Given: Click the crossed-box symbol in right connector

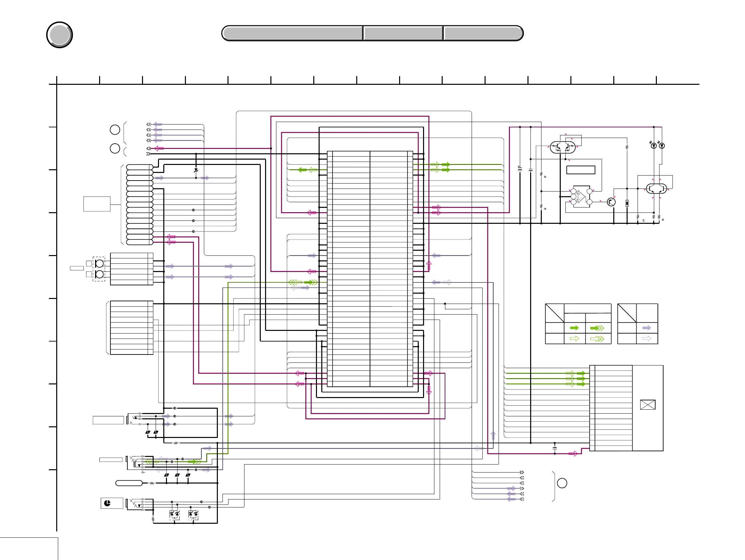Looking at the screenshot, I should tap(647, 404).
